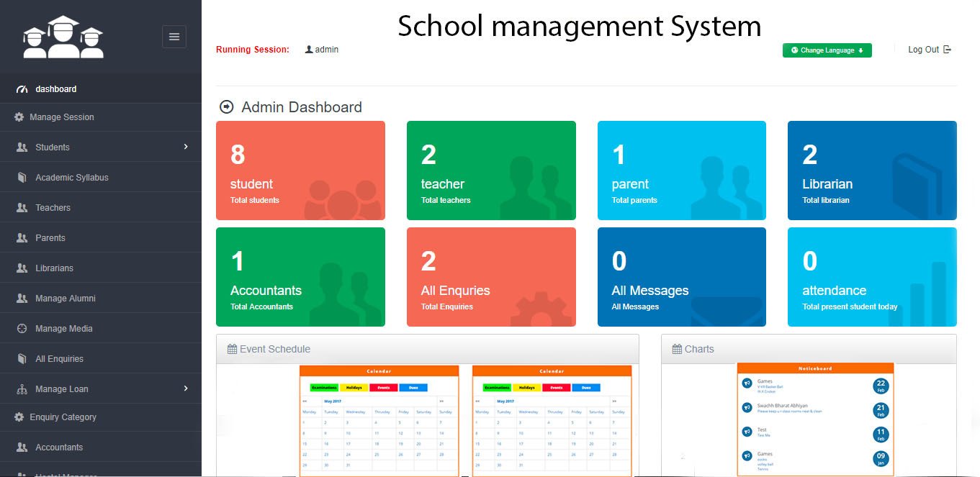The image size is (980, 477).
Task: Click the dashboard speedometer icon
Action: tap(22, 89)
